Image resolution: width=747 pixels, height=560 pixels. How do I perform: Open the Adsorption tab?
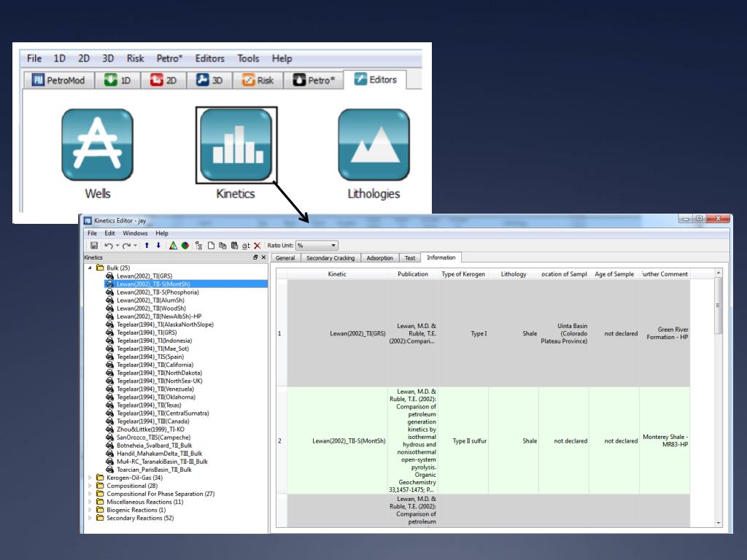[379, 257]
